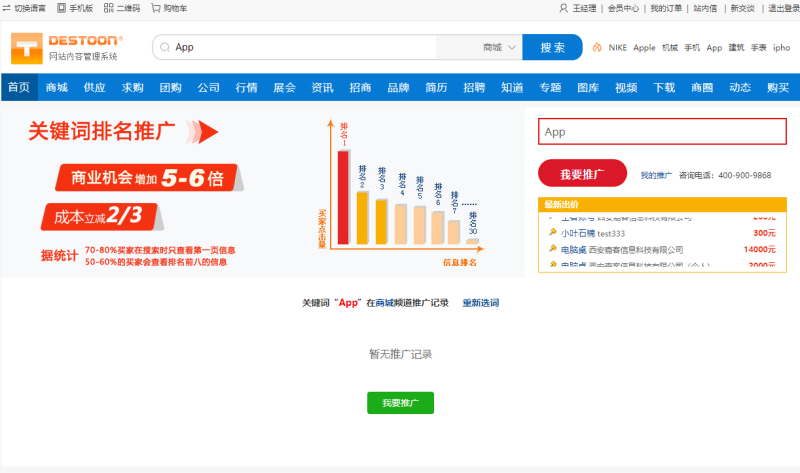Open the 简历 nav item

point(436,88)
